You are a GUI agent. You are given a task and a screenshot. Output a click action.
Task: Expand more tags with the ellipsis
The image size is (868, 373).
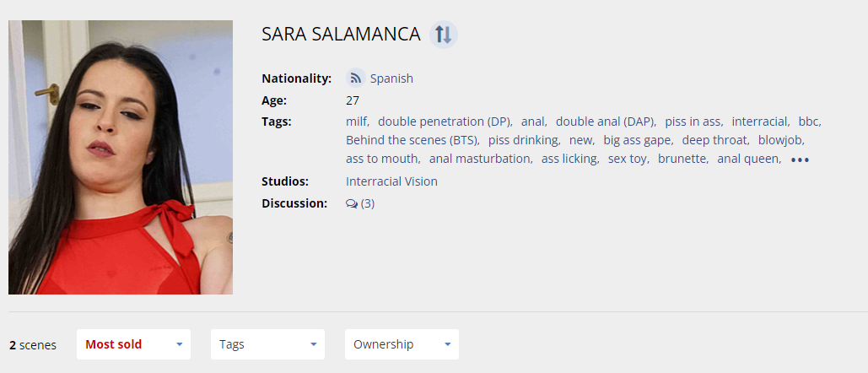click(x=800, y=159)
